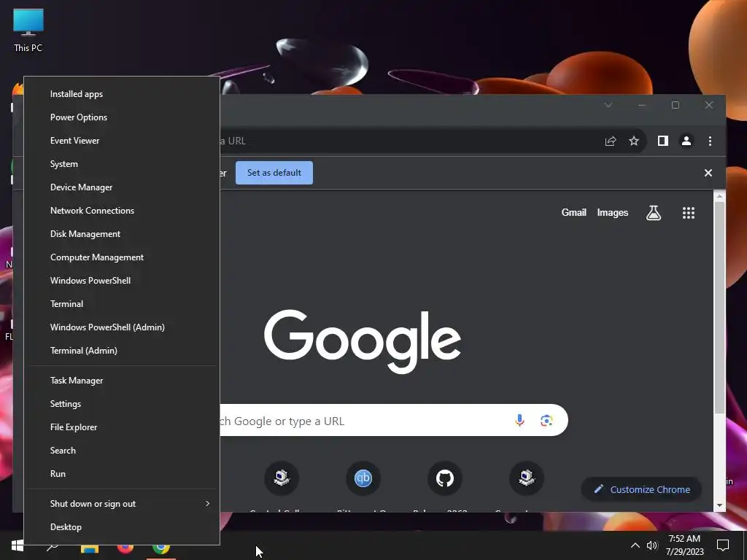Select Computer Management
Viewport: 747px width, 560px height.
pos(122,257)
